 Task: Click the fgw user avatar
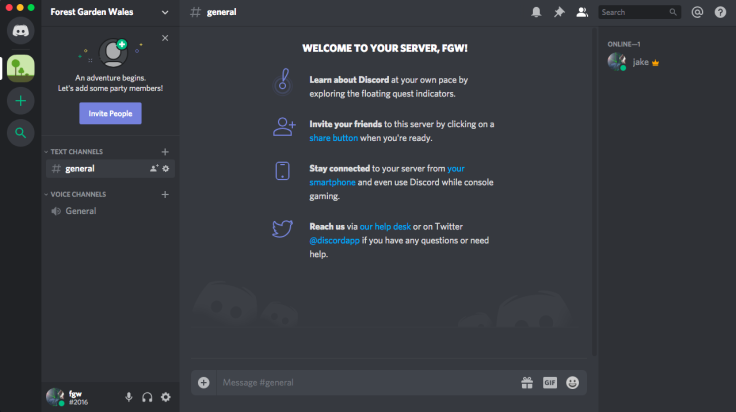pyautogui.click(x=55, y=397)
